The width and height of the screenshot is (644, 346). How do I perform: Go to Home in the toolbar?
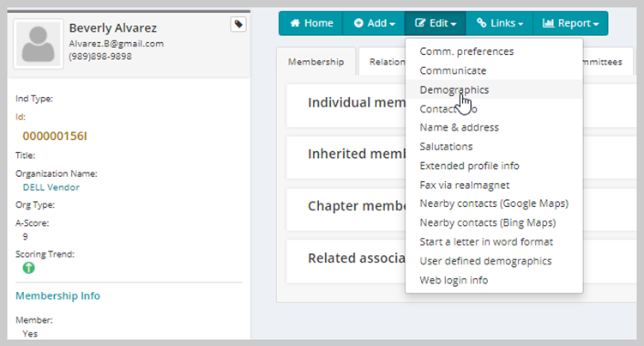pyautogui.click(x=311, y=23)
